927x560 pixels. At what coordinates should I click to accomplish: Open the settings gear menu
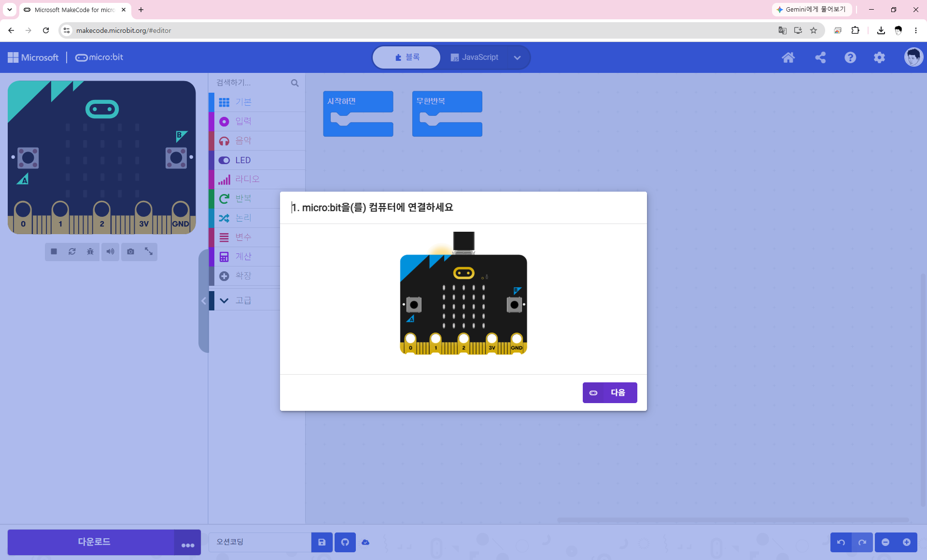pyautogui.click(x=879, y=57)
